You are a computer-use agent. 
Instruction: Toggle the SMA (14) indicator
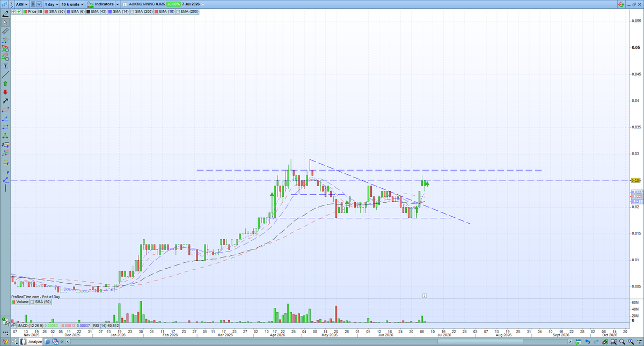coord(118,12)
